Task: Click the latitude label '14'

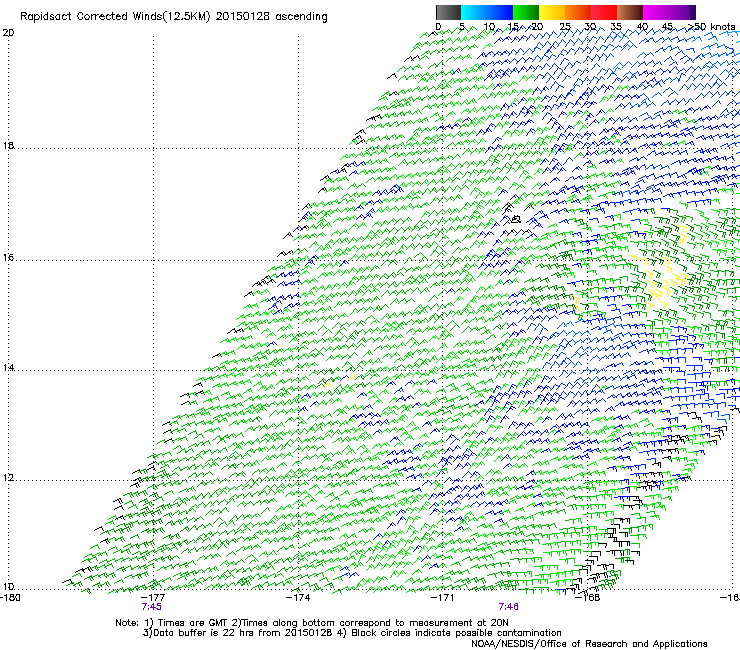Action: [x=8, y=368]
